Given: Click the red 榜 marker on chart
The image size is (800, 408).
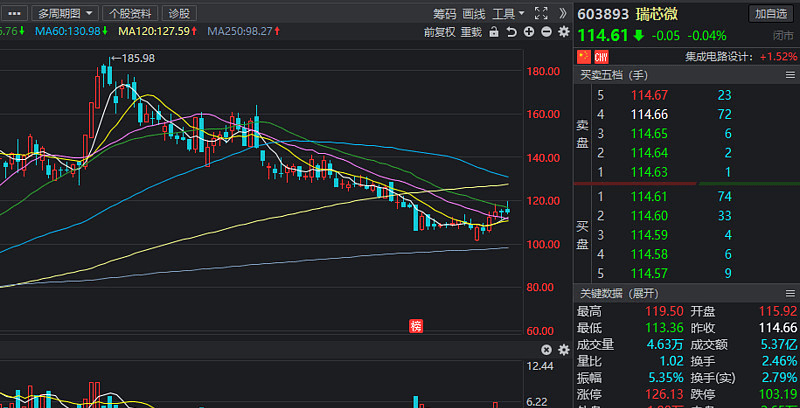Looking at the screenshot, I should click(416, 326).
